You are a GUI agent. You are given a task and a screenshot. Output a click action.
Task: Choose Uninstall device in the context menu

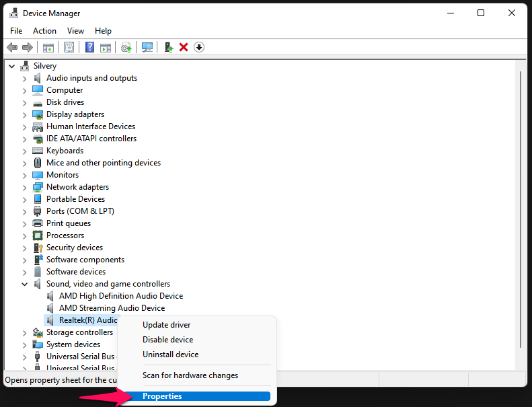pyautogui.click(x=170, y=355)
